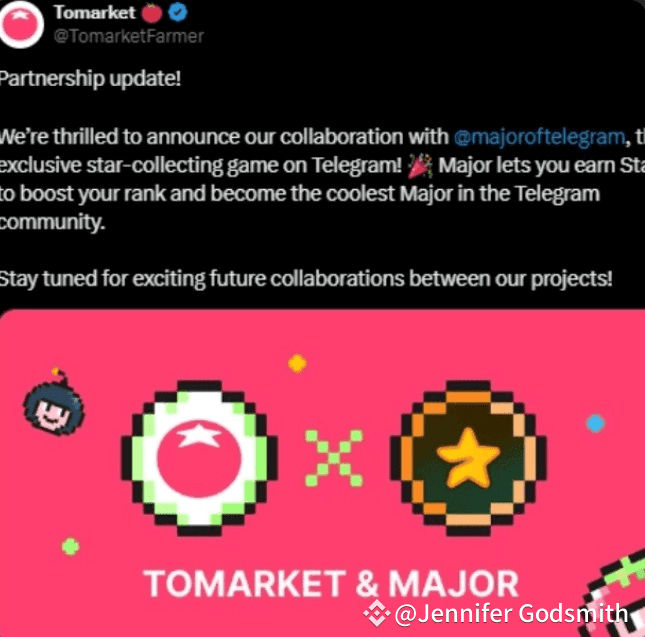Screen dimensions: 645x637
Task: Open the @TomarketFarmer handle
Action: point(129,36)
